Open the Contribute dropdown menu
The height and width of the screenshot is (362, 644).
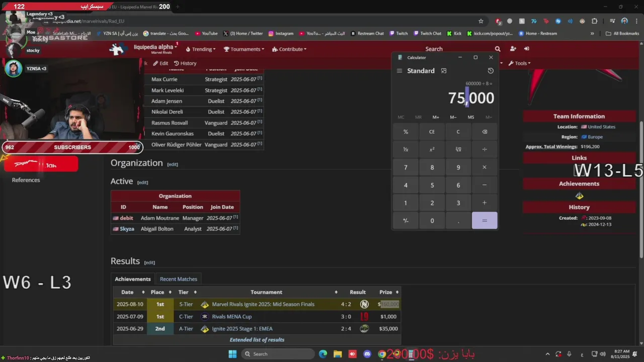pyautogui.click(x=289, y=49)
